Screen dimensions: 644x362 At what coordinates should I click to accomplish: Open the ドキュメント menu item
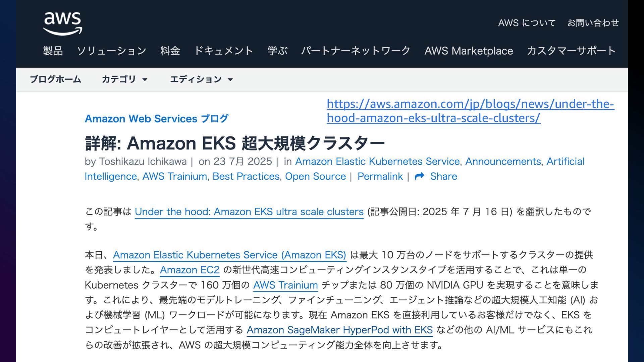(224, 51)
